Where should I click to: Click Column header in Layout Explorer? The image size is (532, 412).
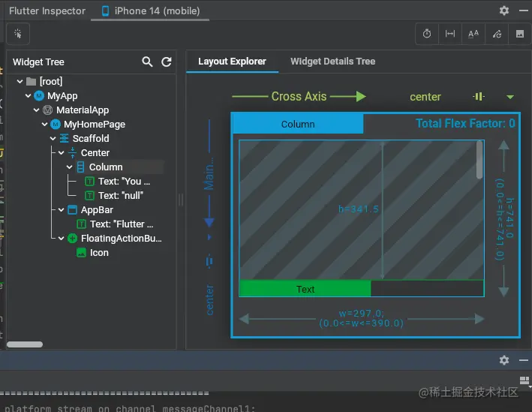point(298,124)
